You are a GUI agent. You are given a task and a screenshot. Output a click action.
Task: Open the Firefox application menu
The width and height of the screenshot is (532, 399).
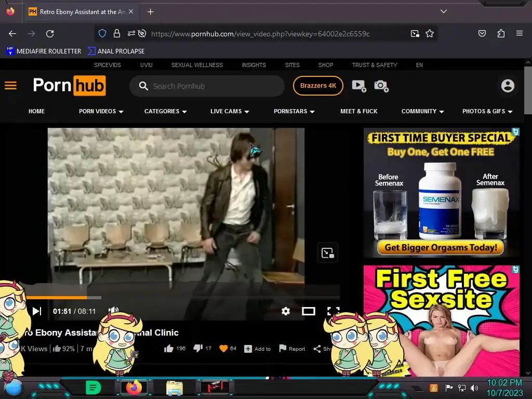pyautogui.click(x=519, y=33)
